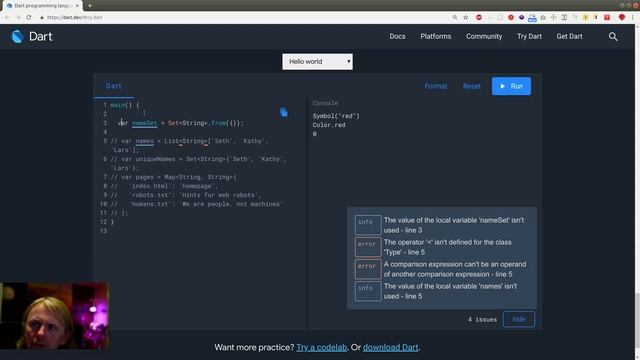Viewport: 640px width, 360px height.
Task: Click 'main() {' on line 1
Action: (x=124, y=105)
